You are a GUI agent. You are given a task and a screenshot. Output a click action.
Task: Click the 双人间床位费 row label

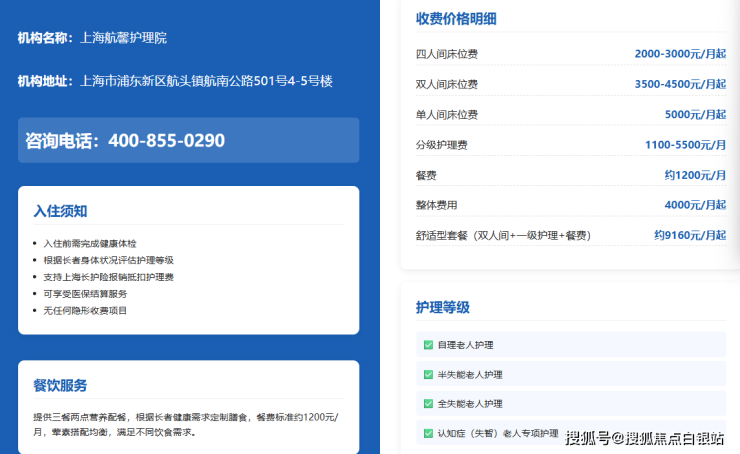446,84
